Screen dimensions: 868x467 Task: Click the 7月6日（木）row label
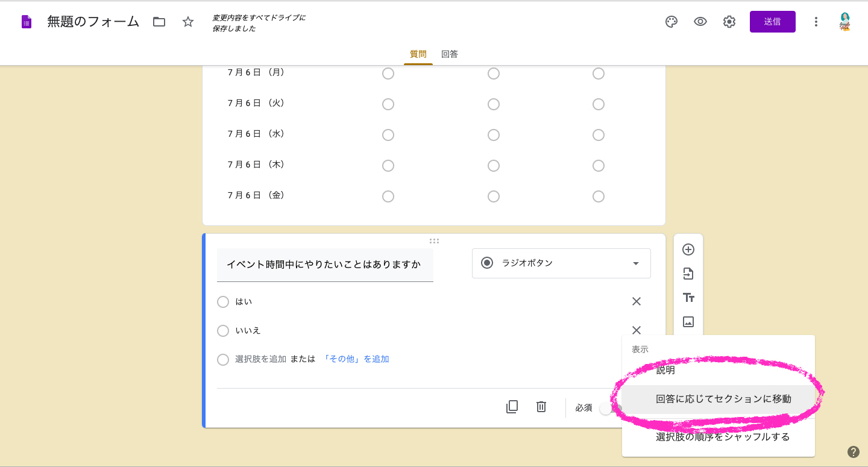pyautogui.click(x=256, y=165)
